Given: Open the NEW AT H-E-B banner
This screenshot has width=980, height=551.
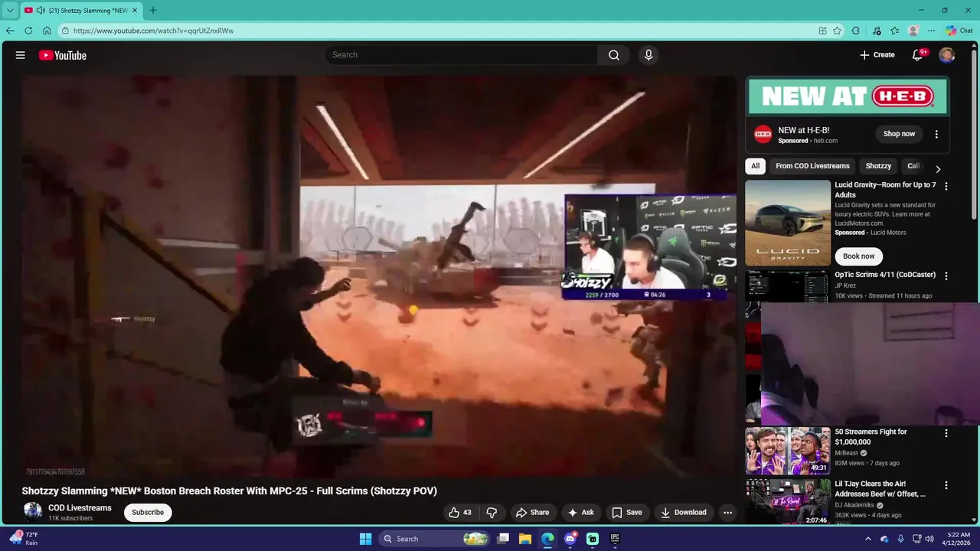Looking at the screenshot, I should (848, 96).
